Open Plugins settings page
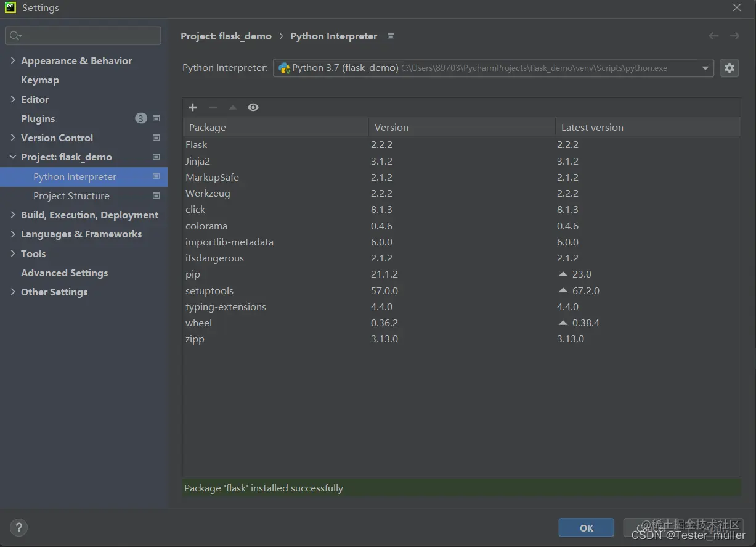Screen dimensions: 756x547 (38, 118)
